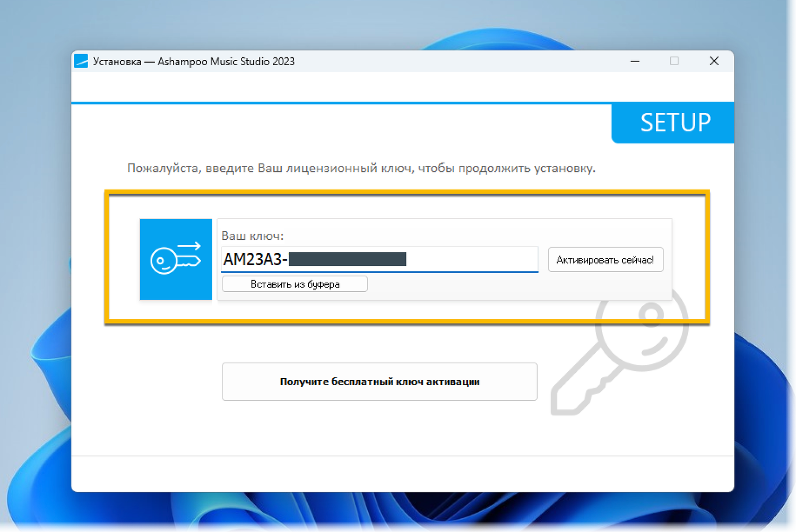Click the Ashampoo app icon in title bar
Screen dimensions: 796x532
[81, 62]
